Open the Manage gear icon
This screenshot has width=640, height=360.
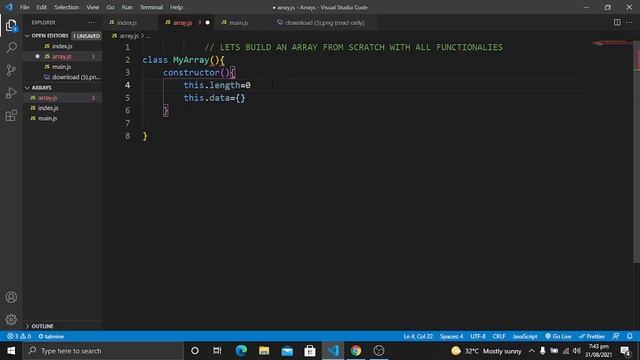click(x=11, y=319)
